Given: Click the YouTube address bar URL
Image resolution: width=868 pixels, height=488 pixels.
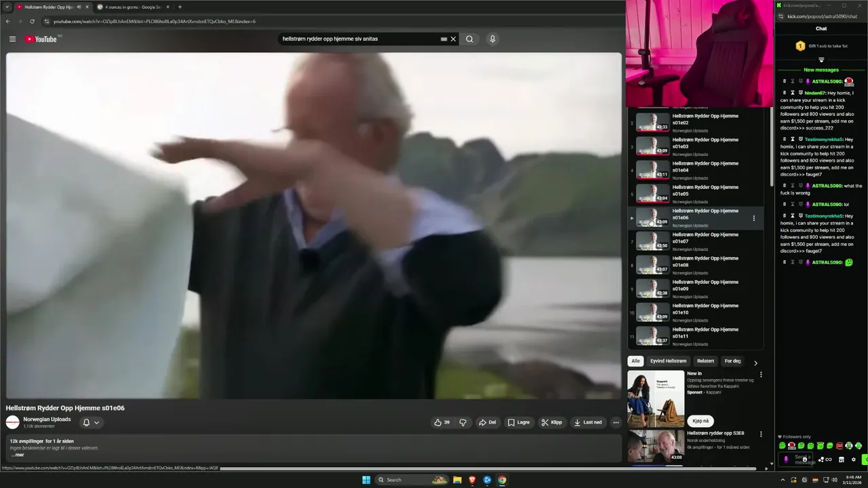Looking at the screenshot, I should [x=155, y=21].
